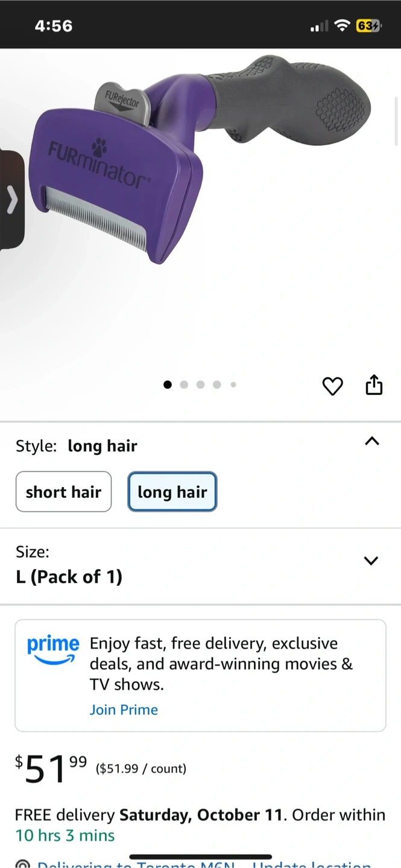
Task: Tap the Wi-Fi status icon
Action: tap(343, 26)
